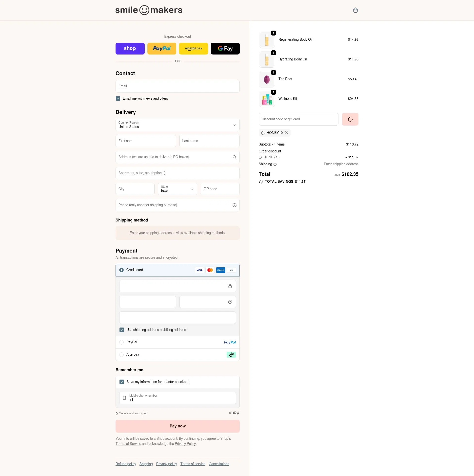Remove the HONEY10 discount tag

(x=287, y=133)
